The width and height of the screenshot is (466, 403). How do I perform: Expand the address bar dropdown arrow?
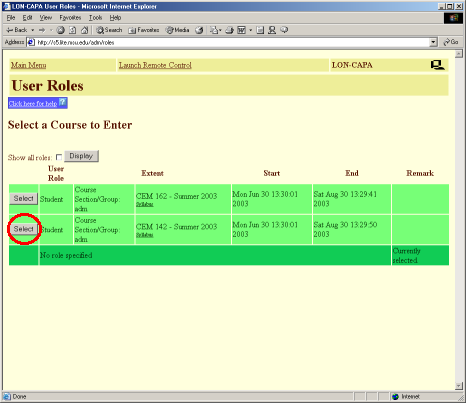tap(433, 42)
